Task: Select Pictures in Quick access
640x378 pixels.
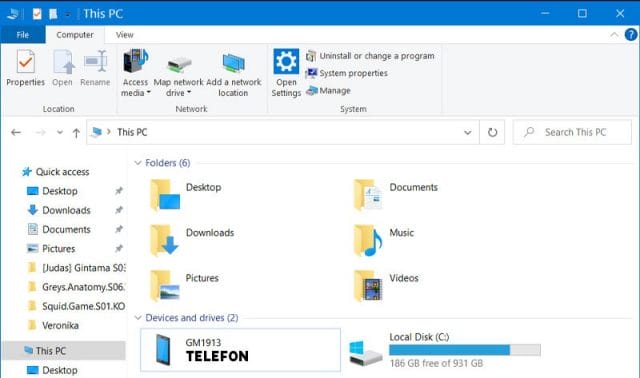Action: pyautogui.click(x=51, y=249)
